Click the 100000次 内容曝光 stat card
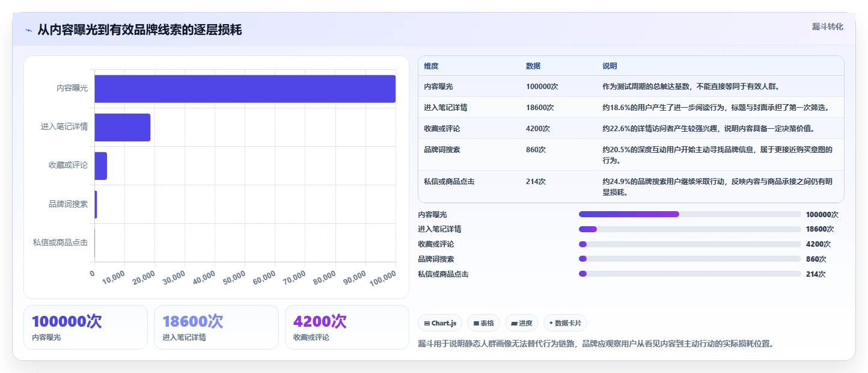 point(85,327)
